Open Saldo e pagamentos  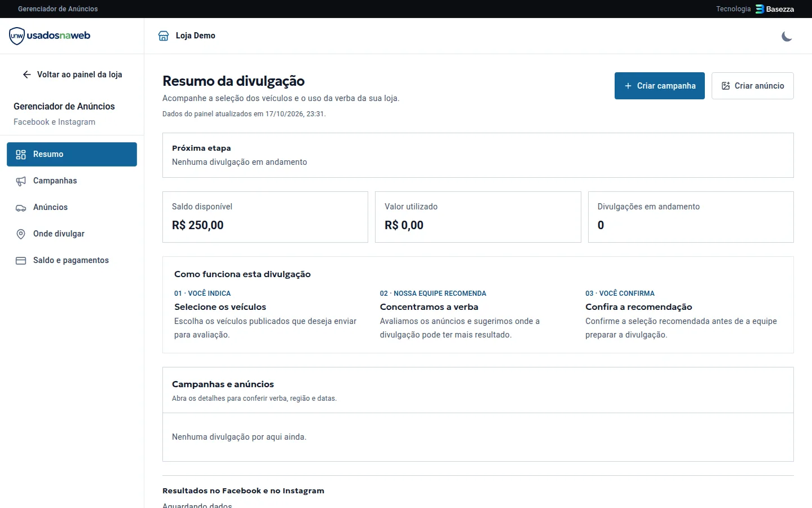coord(72,260)
